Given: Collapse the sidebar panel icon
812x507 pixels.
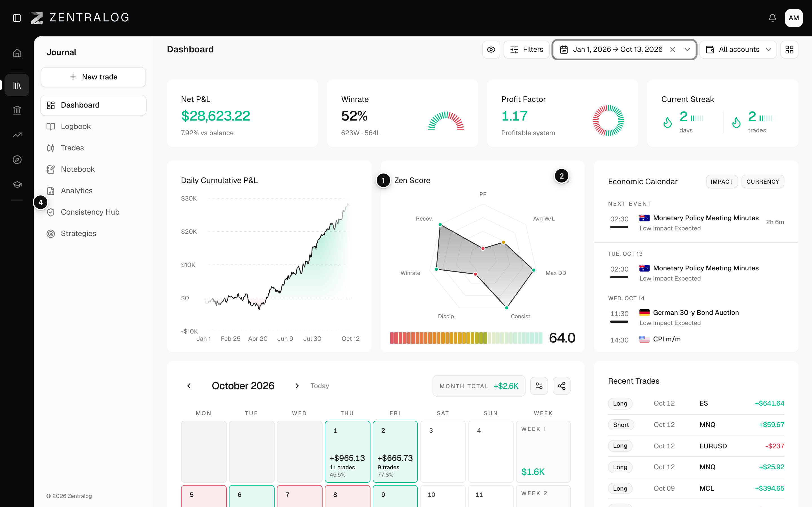Looking at the screenshot, I should [x=17, y=18].
